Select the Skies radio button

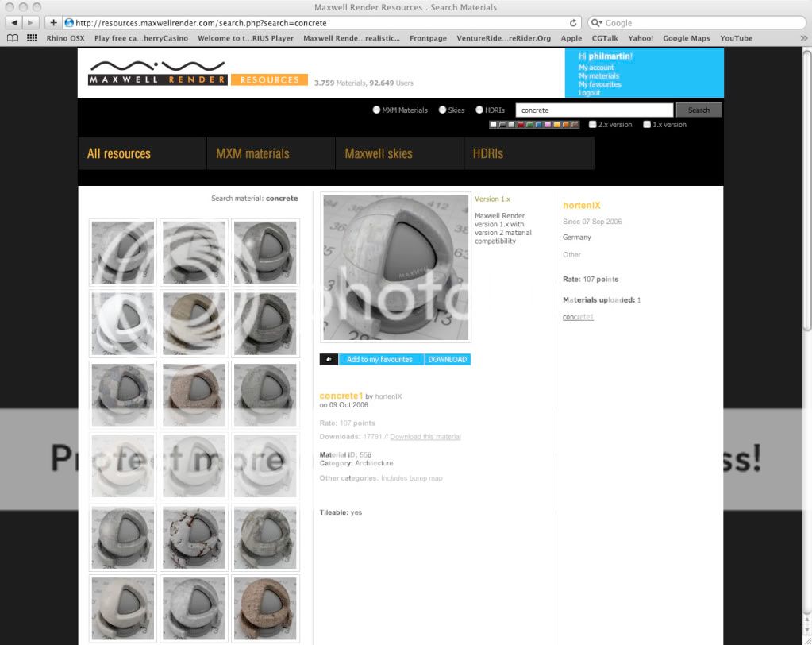tap(442, 110)
